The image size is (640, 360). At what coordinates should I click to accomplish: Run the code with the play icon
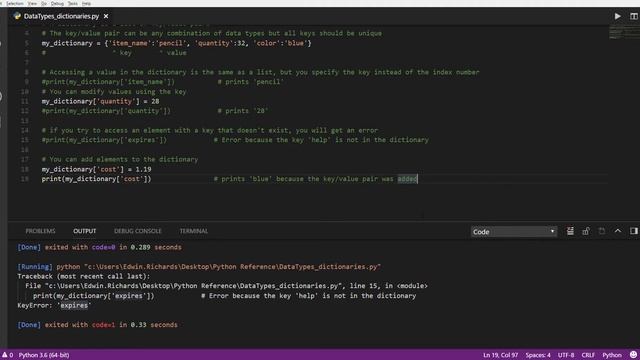(x=618, y=16)
